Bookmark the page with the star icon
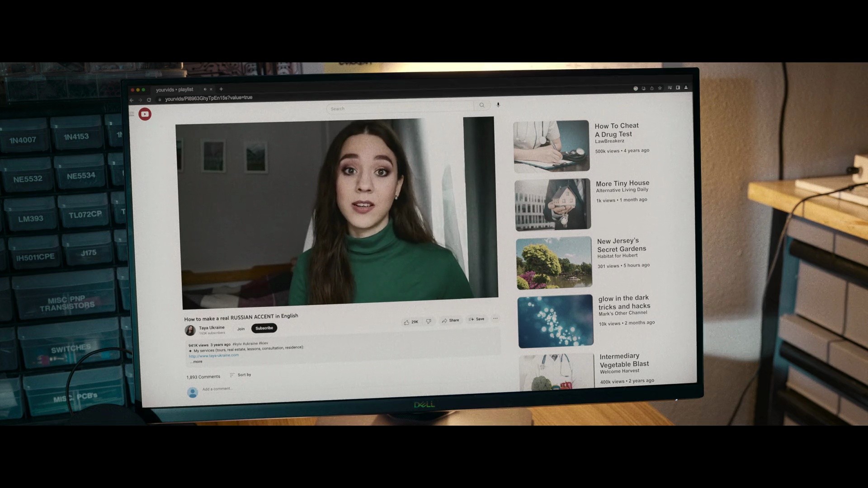Viewport: 868px width, 488px height. pos(660,88)
